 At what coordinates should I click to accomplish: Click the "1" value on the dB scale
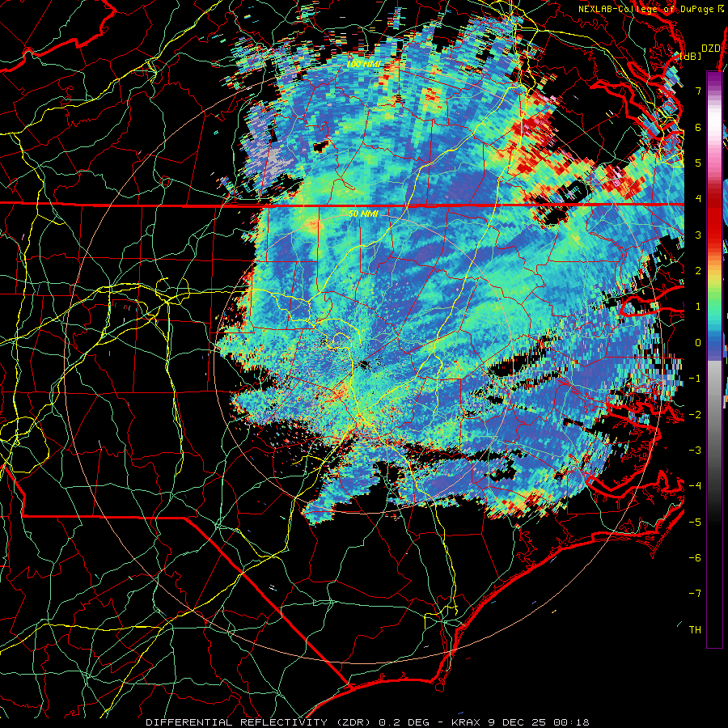click(698, 307)
